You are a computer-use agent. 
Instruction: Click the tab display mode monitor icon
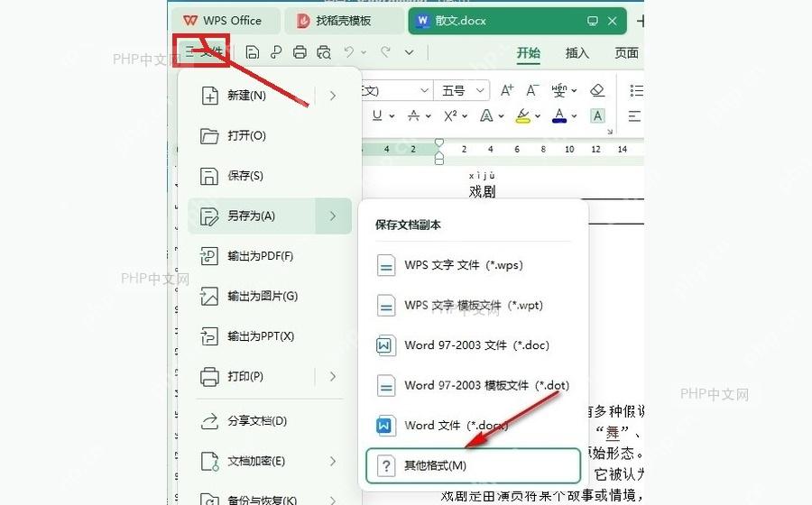click(593, 21)
